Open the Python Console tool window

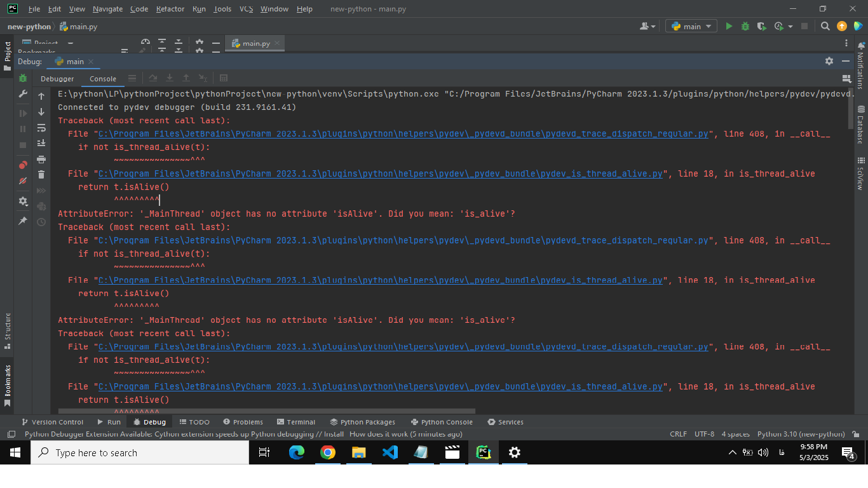coord(442,422)
